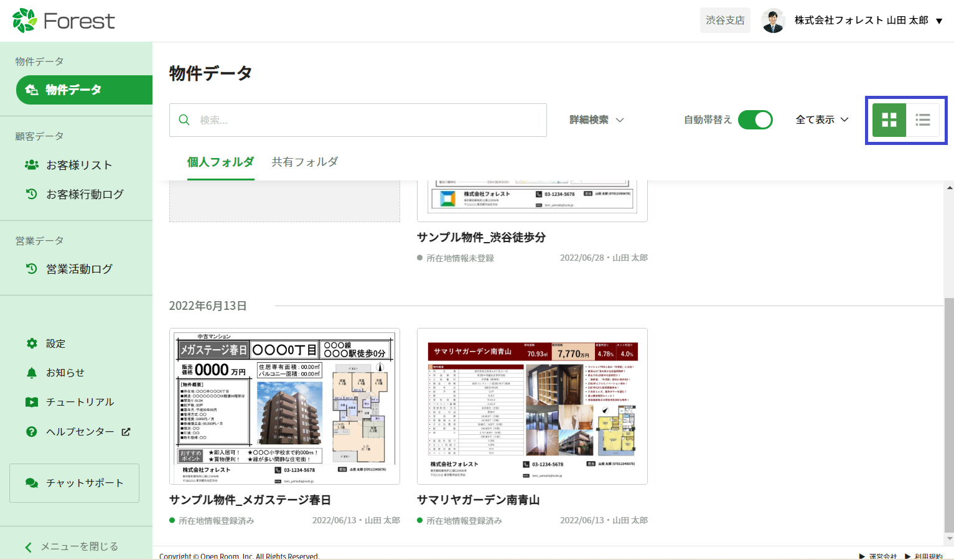Open the 全て表示 dropdown
954x560 pixels.
(821, 120)
